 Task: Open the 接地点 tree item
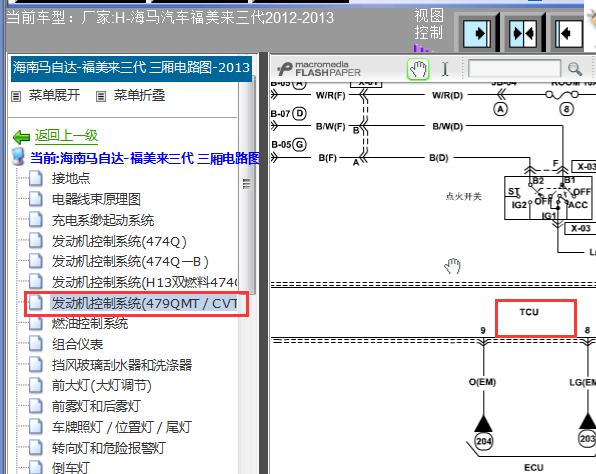click(x=71, y=178)
